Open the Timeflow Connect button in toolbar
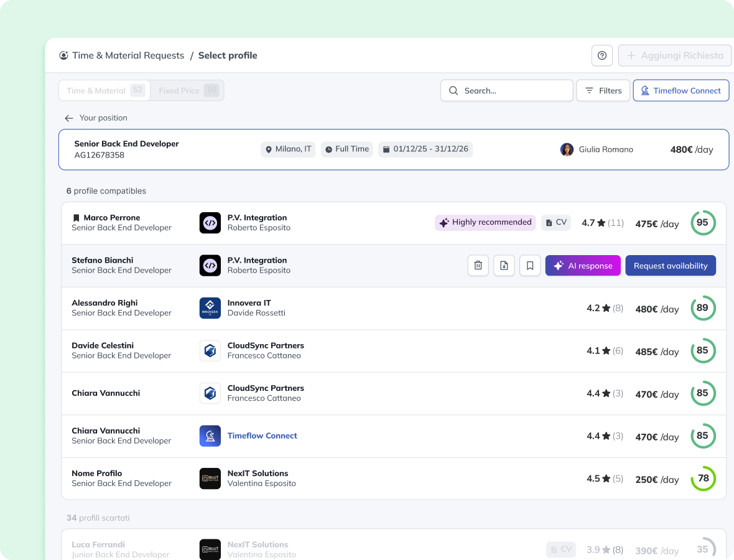This screenshot has height=560, width=734. point(681,91)
